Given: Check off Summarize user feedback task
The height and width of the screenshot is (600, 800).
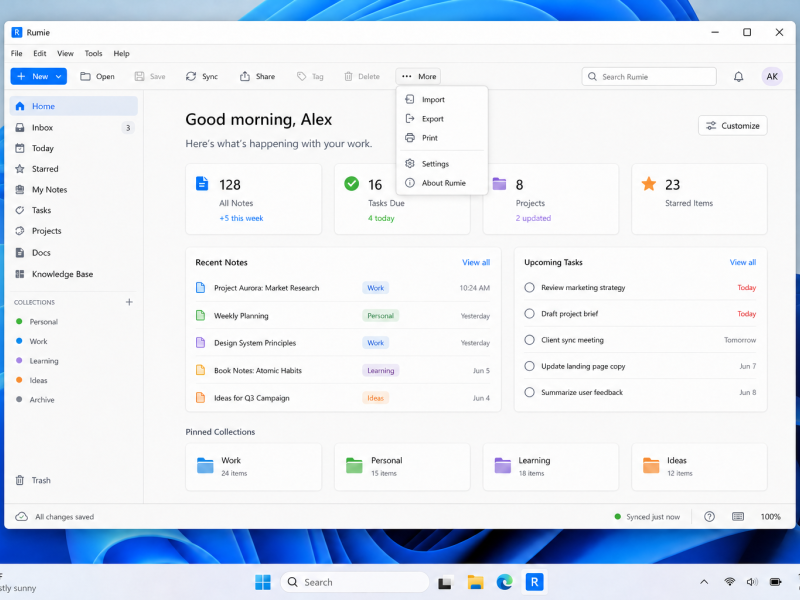Looking at the screenshot, I should click(529, 392).
